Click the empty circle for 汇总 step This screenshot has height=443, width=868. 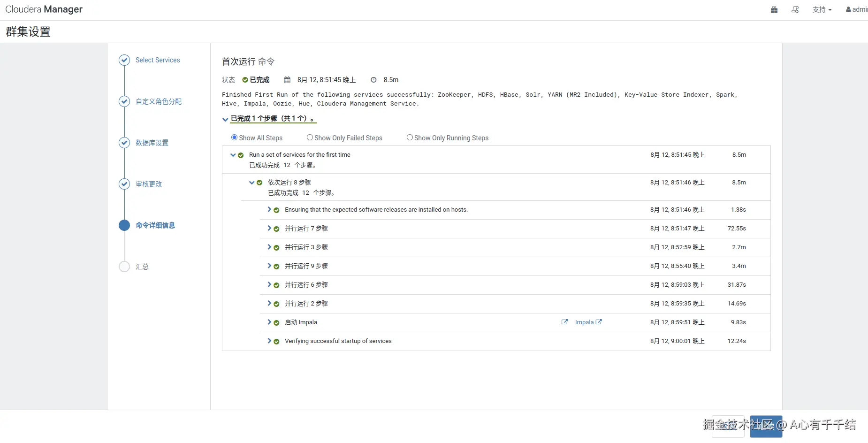pos(124,267)
